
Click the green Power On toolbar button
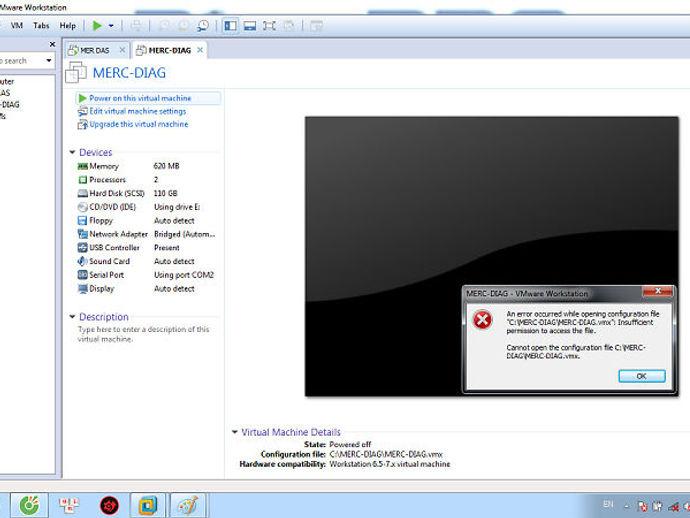pos(97,26)
